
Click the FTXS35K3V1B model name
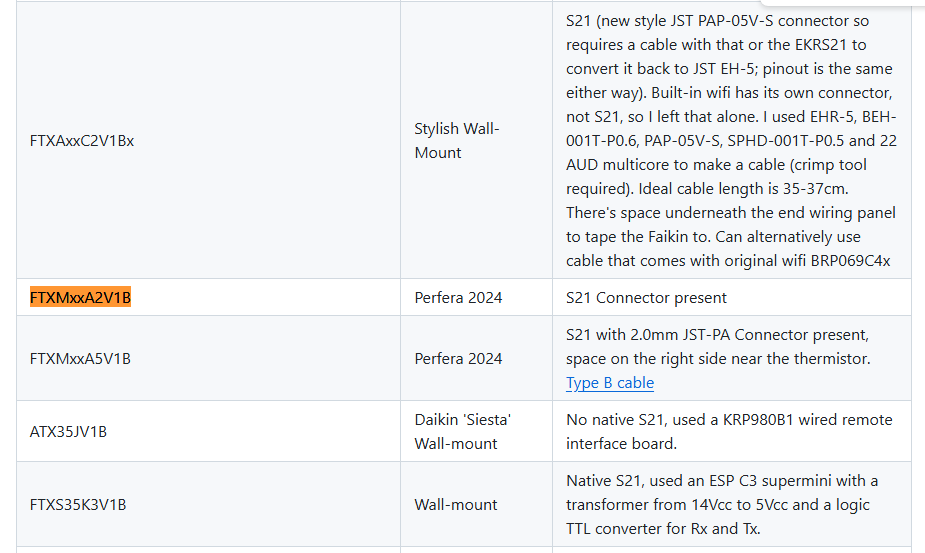pyautogui.click(x=78, y=505)
